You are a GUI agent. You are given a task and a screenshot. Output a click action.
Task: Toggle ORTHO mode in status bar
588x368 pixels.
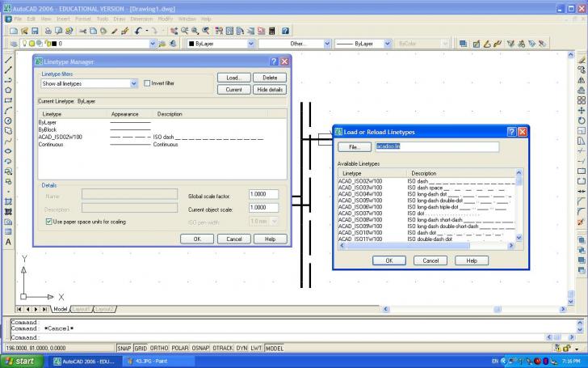click(x=159, y=349)
